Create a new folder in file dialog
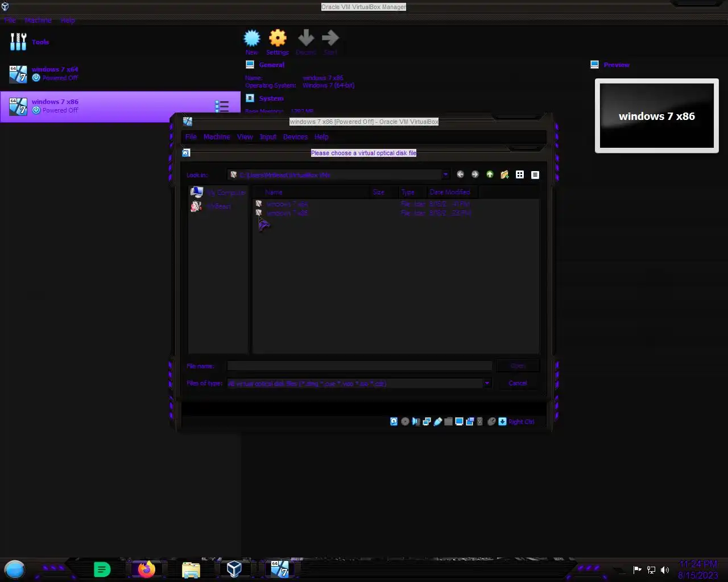This screenshot has height=582, width=728. pos(504,174)
